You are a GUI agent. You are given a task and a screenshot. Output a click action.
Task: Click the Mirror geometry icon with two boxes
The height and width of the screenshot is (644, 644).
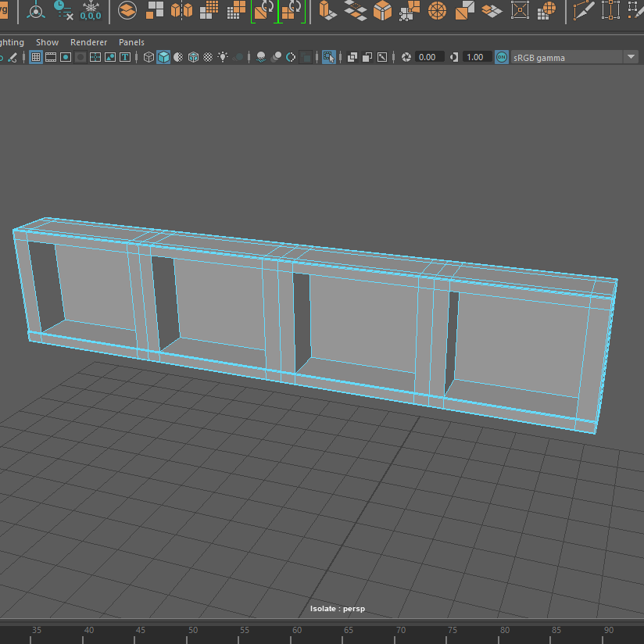point(181,10)
